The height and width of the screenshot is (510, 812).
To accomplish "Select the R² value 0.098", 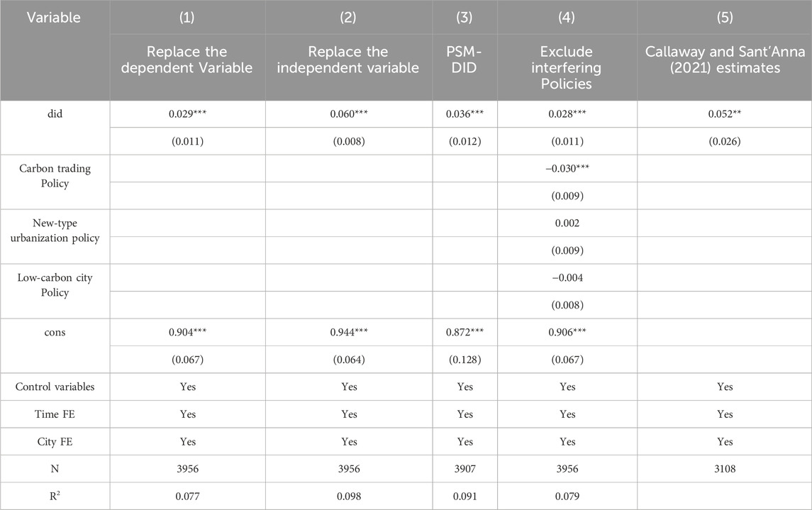I will 349,496.
